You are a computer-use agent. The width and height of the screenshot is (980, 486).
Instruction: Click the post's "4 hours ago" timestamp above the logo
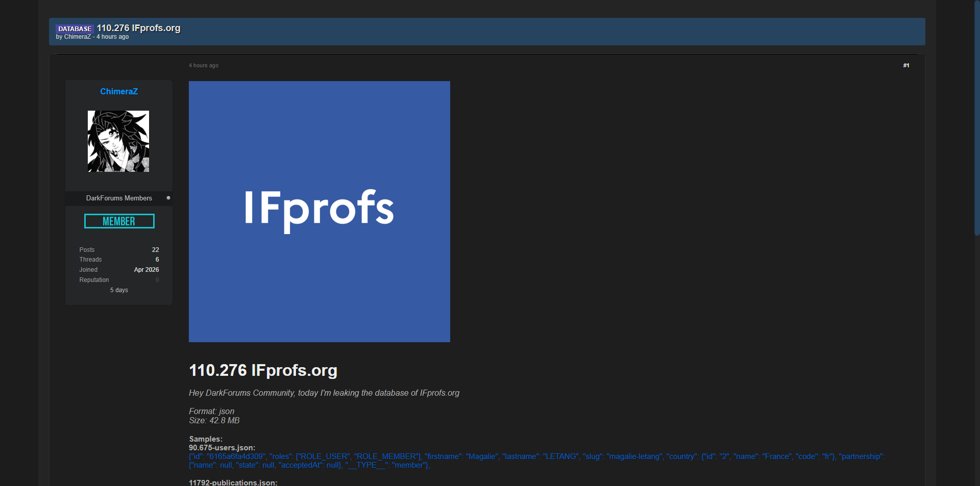(204, 65)
